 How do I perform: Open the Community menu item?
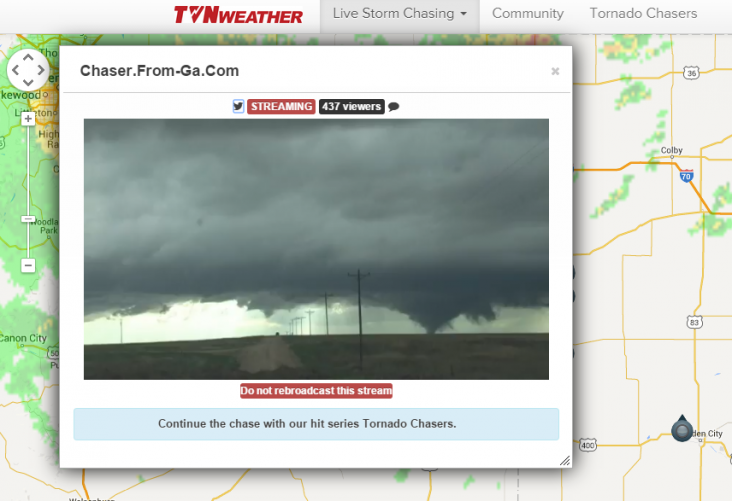coord(528,14)
